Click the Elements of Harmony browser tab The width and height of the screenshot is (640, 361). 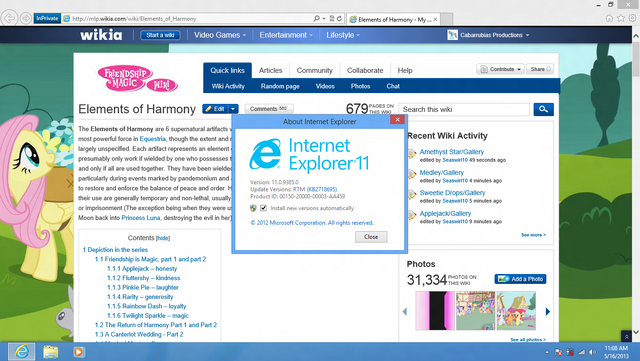[393, 19]
